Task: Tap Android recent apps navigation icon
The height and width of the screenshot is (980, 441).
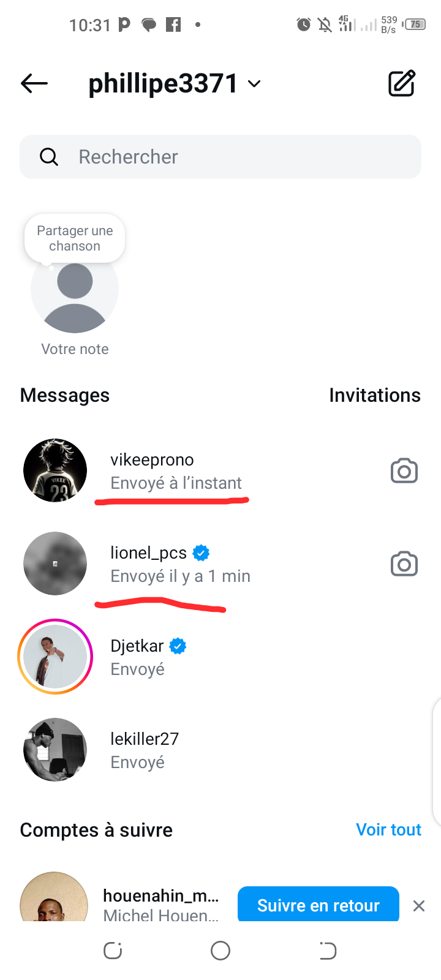Action: tap(113, 951)
